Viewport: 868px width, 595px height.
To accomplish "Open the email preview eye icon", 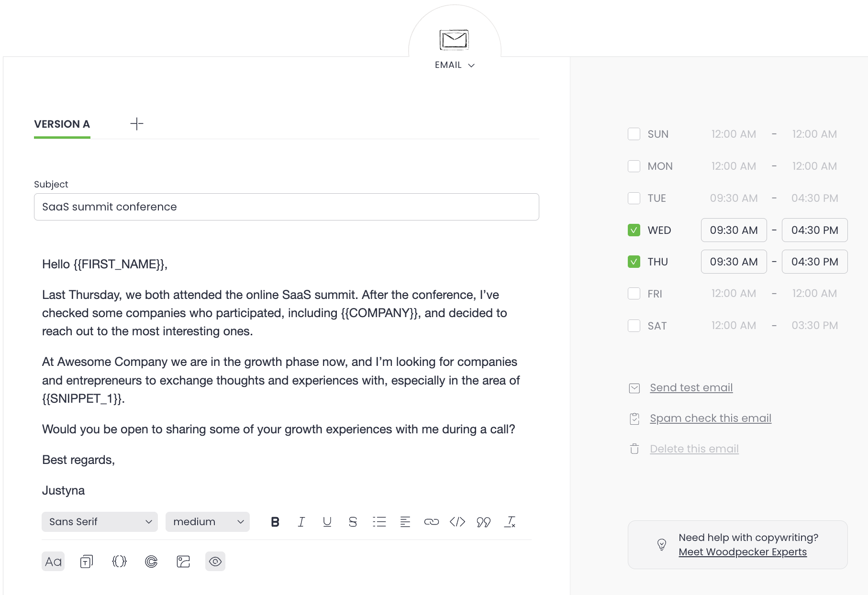I will [x=215, y=561].
